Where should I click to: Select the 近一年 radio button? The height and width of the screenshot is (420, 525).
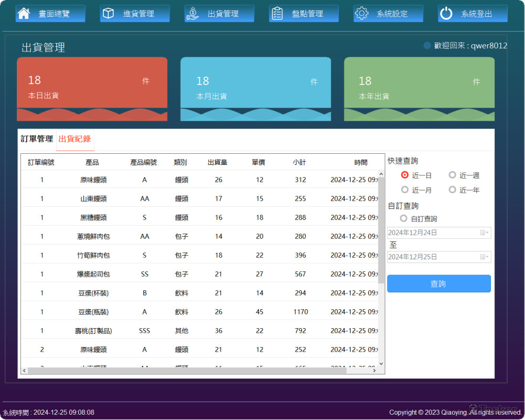[x=453, y=190]
